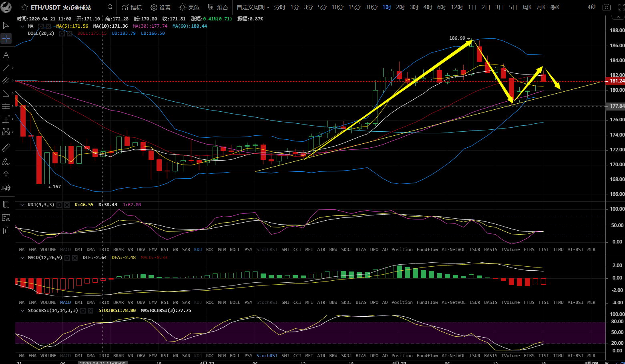Select the arrow cursor tool
The height and width of the screenshot is (364, 625).
click(6, 26)
